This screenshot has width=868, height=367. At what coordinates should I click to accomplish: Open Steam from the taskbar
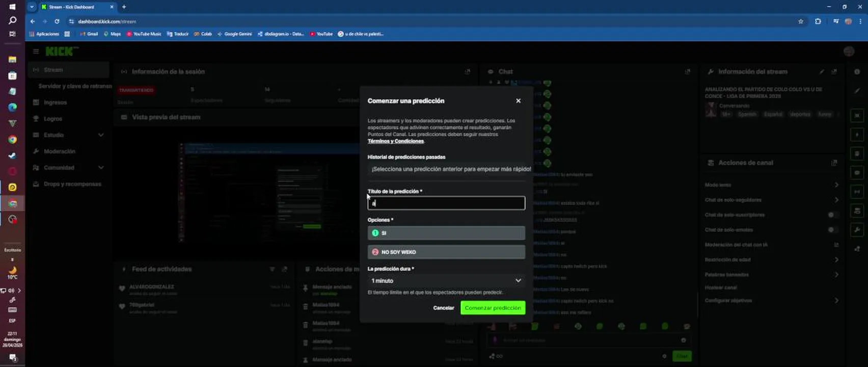point(12,155)
